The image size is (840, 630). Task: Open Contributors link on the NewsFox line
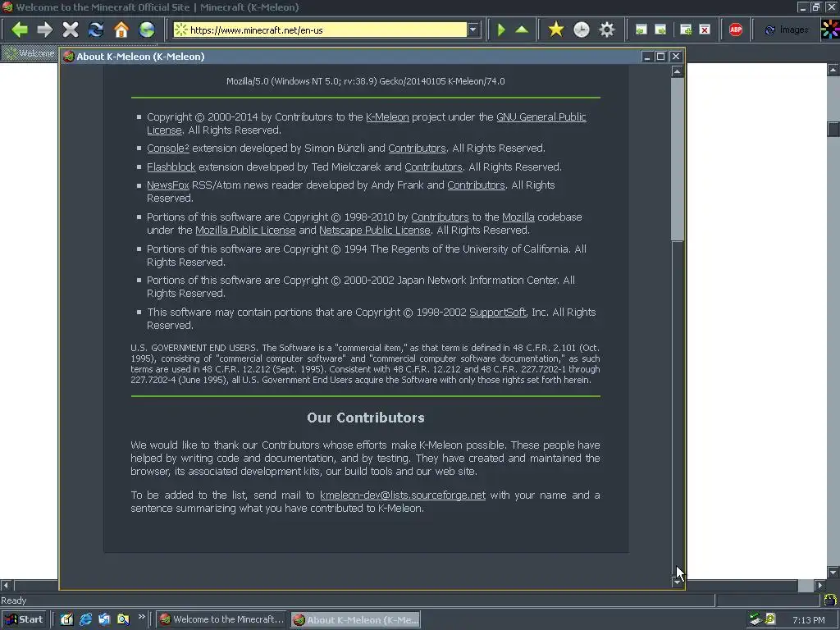pyautogui.click(x=477, y=185)
